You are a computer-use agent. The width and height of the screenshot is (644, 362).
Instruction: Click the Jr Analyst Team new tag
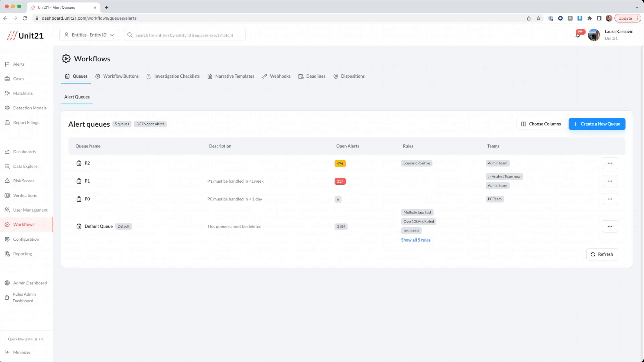point(504,177)
